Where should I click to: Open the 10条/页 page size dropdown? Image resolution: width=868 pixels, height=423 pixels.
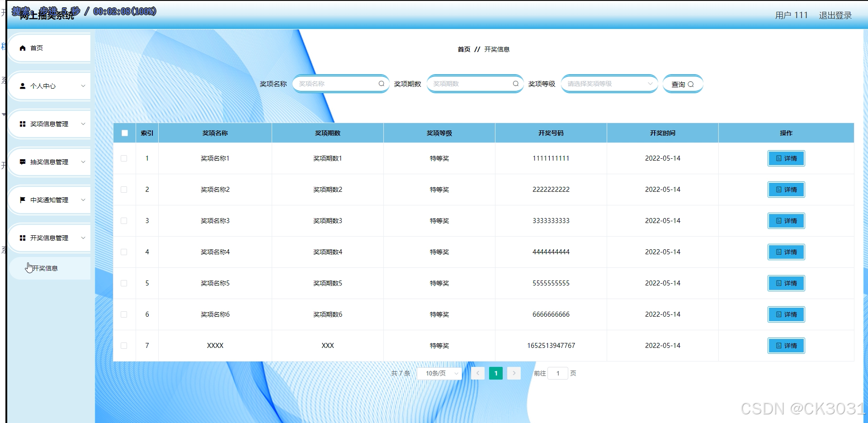click(x=439, y=373)
